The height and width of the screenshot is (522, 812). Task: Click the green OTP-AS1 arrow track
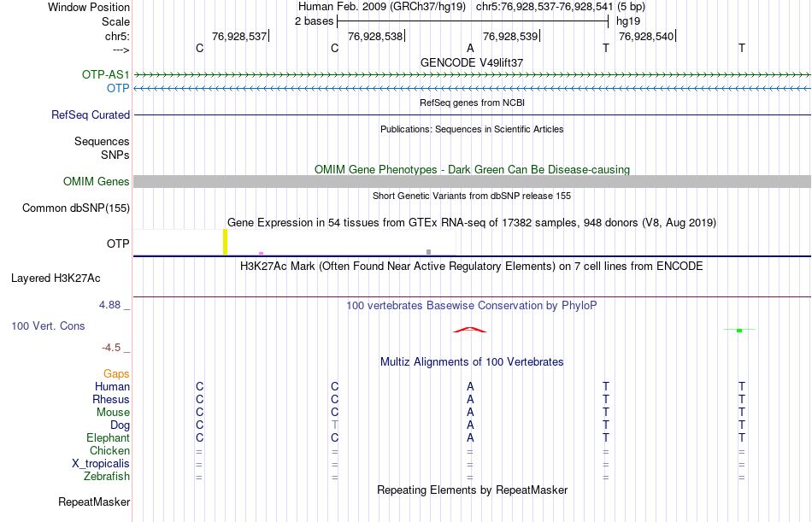coord(473,75)
